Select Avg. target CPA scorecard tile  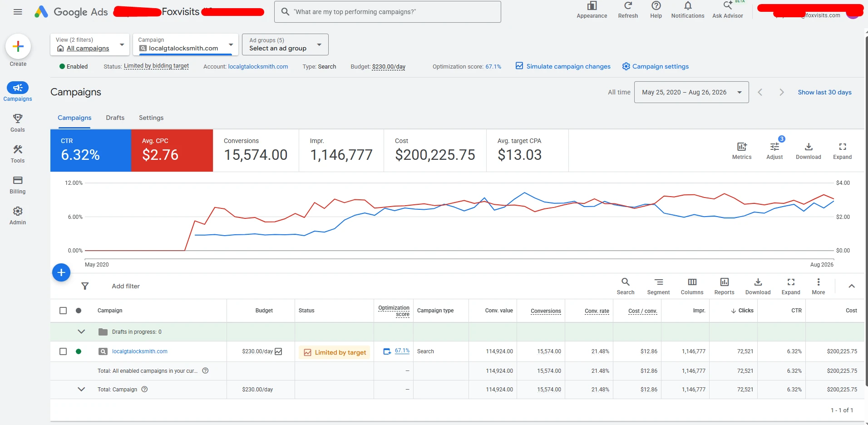(528, 150)
